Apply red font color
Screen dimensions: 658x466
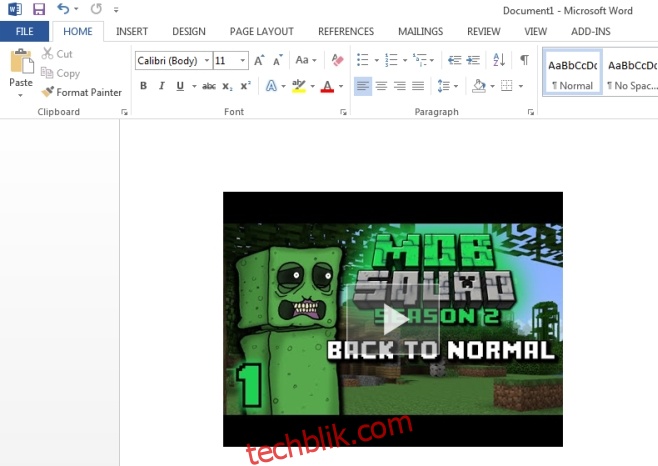[x=327, y=86]
